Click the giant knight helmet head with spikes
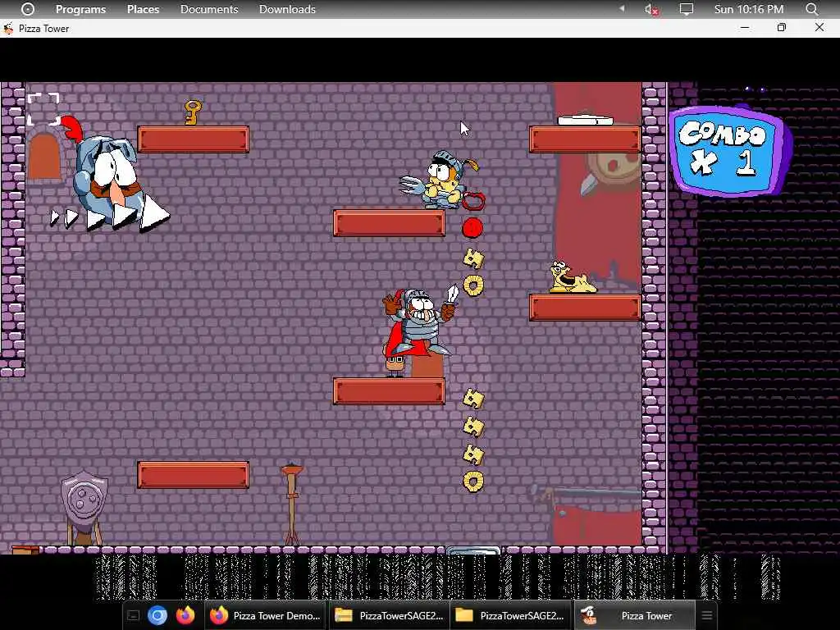The image size is (840, 630). (x=110, y=174)
